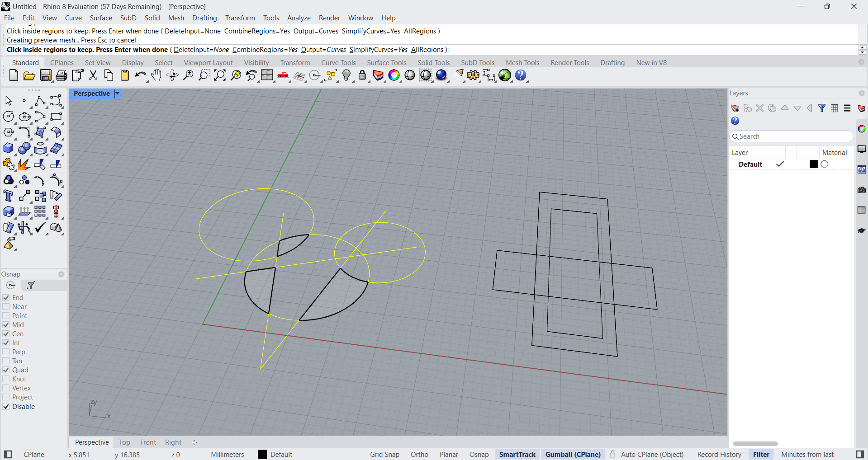The image size is (868, 460).
Task: Switch to the Top viewport tab
Action: (x=124, y=442)
